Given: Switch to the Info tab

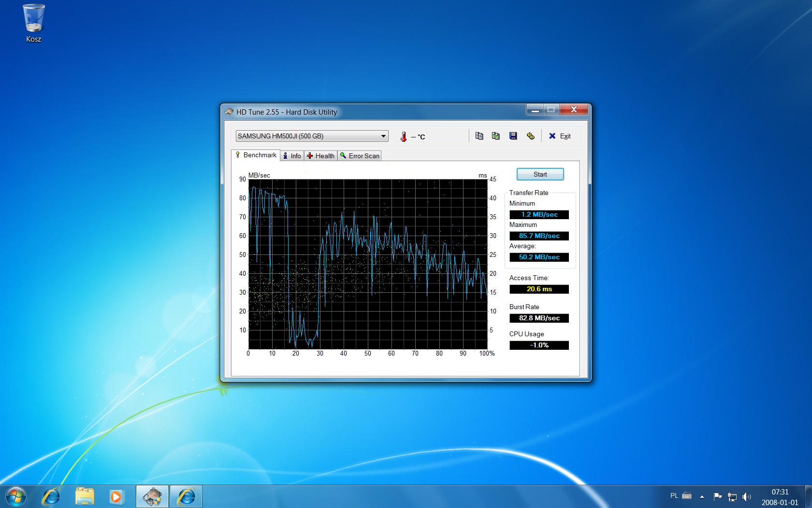Looking at the screenshot, I should click(292, 156).
